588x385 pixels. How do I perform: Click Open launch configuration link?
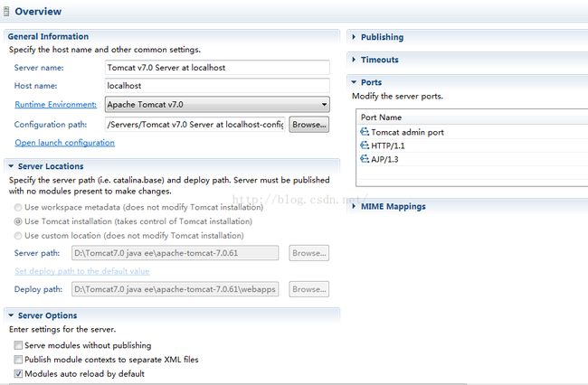[65, 143]
